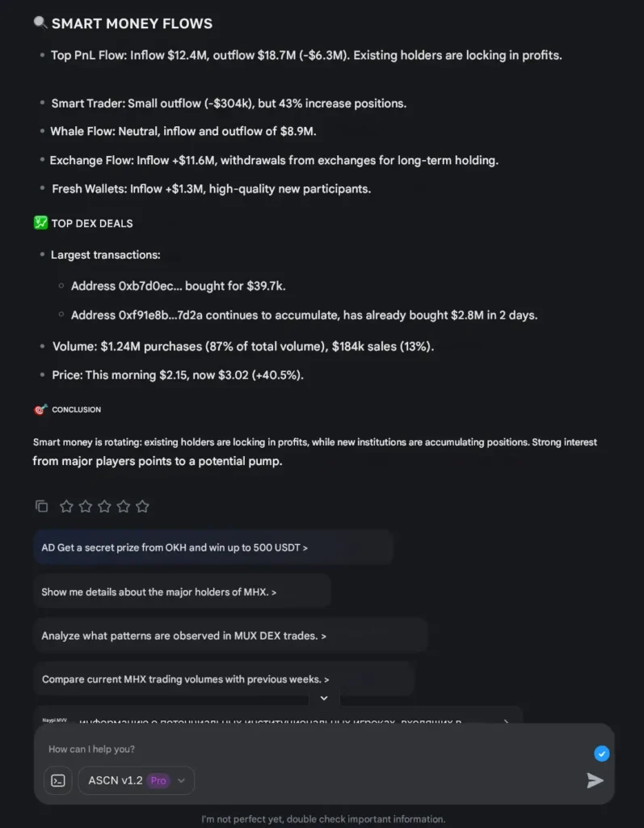This screenshot has width=644, height=828.
Task: Click the dart icon next to CONCLUSION
Action: (x=41, y=409)
